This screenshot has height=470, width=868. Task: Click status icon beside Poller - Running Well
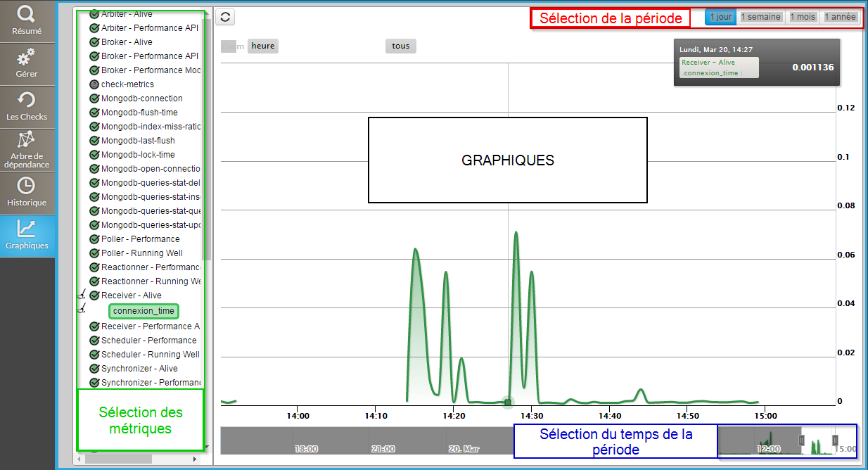94,253
